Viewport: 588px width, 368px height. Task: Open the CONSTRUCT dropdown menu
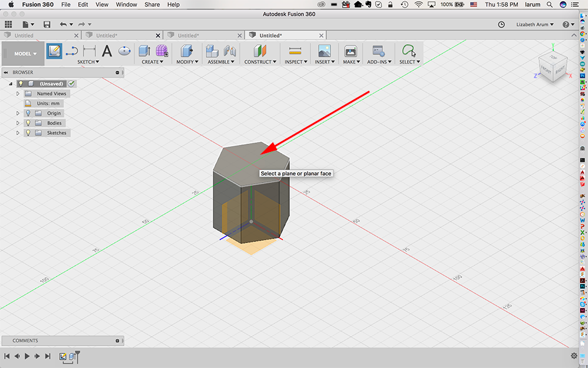click(x=260, y=62)
